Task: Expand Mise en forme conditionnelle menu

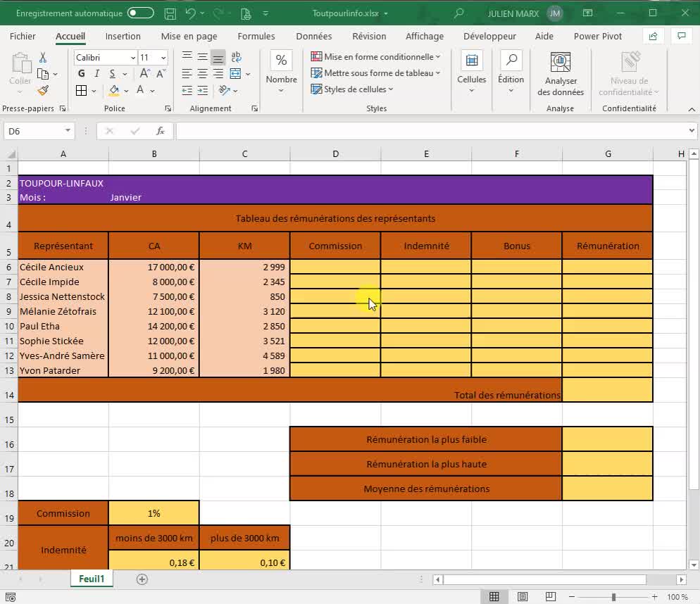Action: pyautogui.click(x=376, y=57)
